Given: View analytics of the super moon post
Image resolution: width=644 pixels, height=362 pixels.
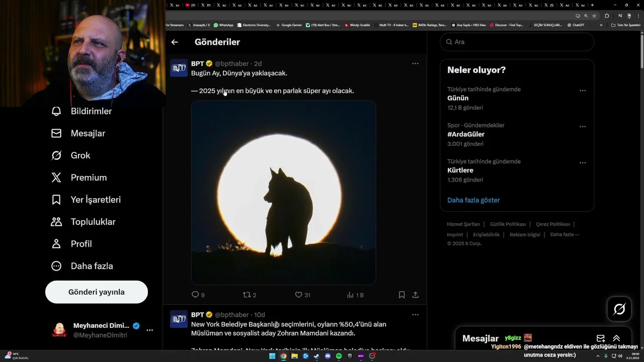Looking at the screenshot, I should (x=355, y=295).
